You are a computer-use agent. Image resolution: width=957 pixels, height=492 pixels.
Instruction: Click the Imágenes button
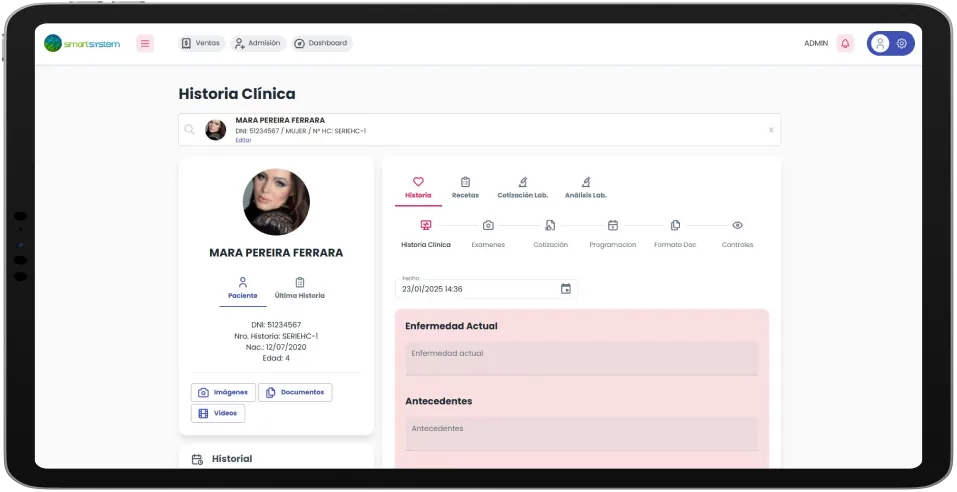click(x=223, y=392)
